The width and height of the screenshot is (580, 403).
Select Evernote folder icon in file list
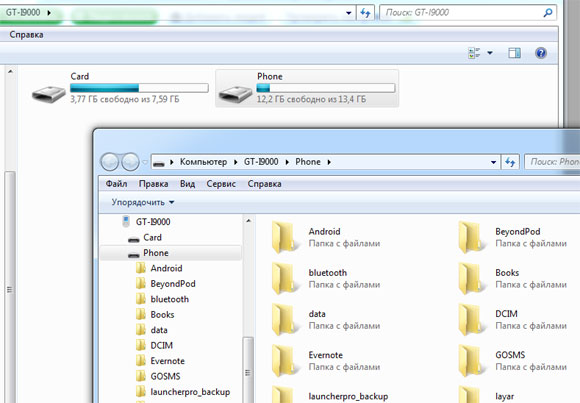tap(285, 361)
